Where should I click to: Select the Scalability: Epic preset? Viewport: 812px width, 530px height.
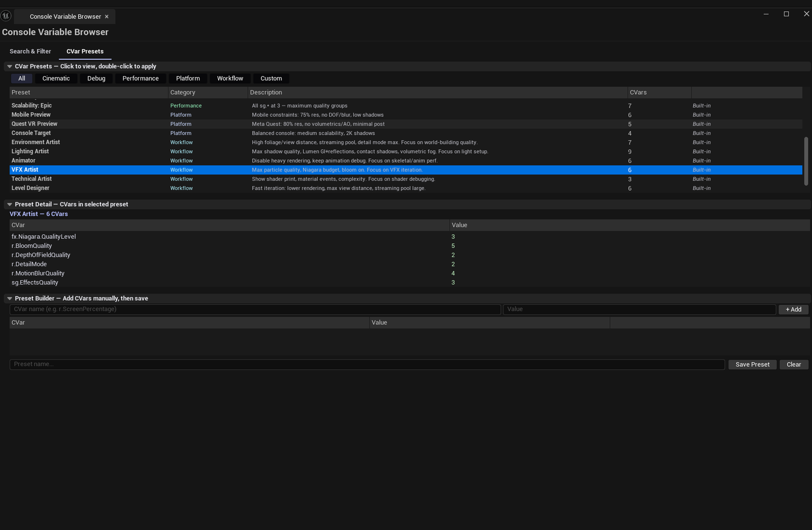tap(405, 105)
